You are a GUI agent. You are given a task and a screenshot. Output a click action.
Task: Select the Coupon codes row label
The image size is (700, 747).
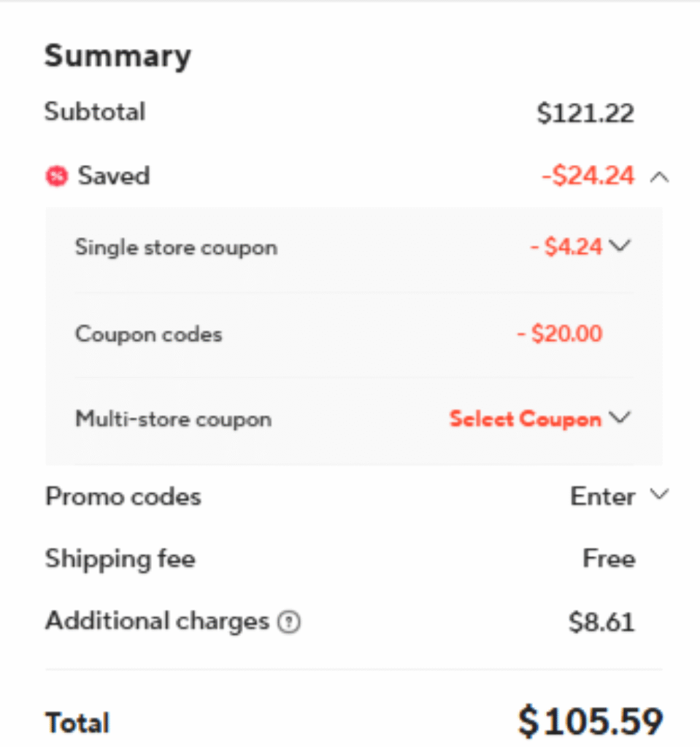point(149,334)
